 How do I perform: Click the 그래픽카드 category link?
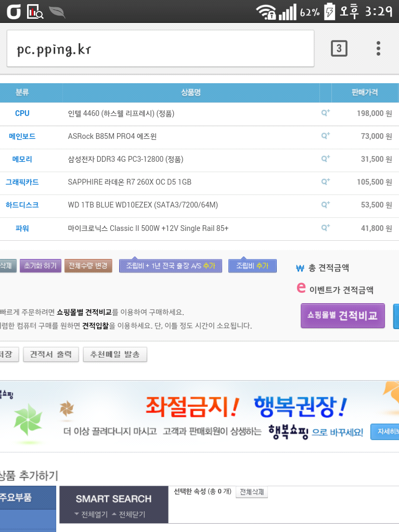click(x=22, y=182)
